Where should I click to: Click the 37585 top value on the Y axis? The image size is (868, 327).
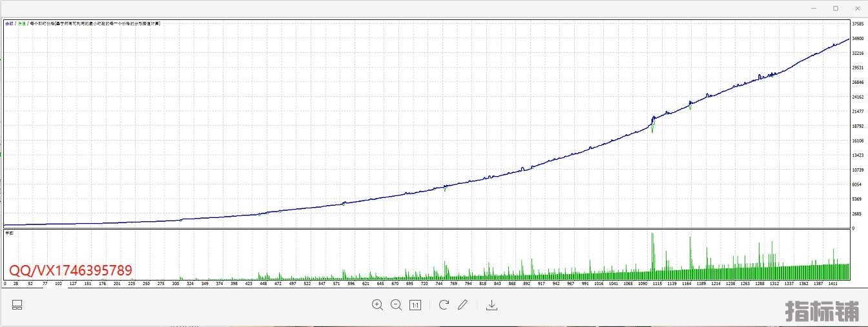[858, 24]
